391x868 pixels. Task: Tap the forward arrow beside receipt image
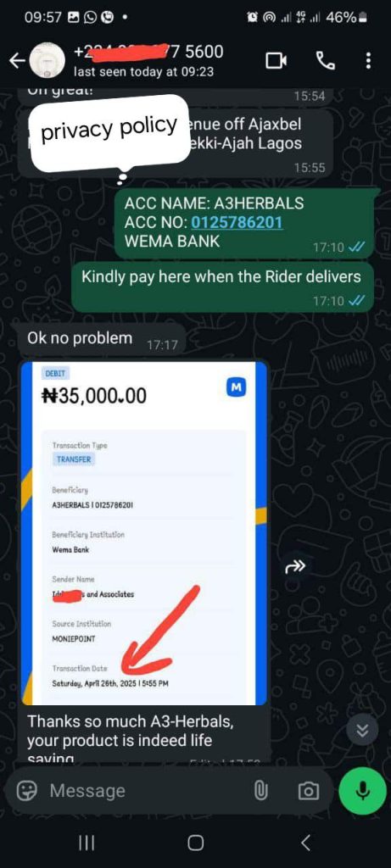[x=295, y=566]
